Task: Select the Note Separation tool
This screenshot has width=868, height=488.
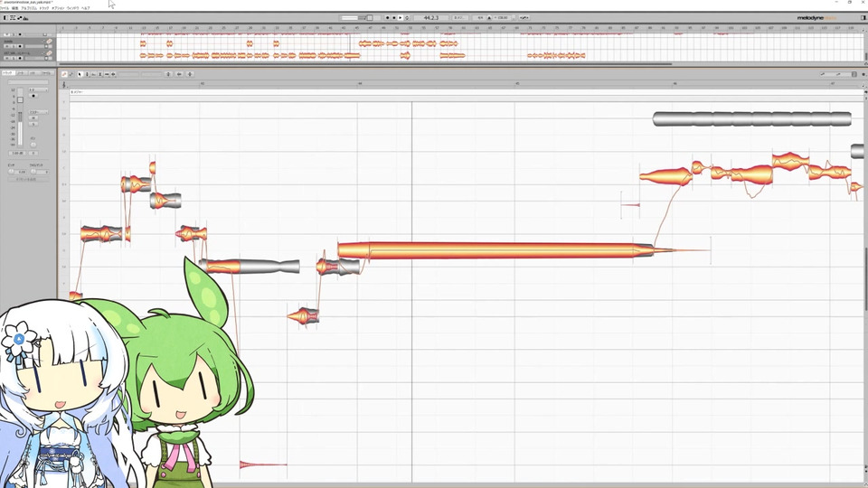Action: coord(114,74)
